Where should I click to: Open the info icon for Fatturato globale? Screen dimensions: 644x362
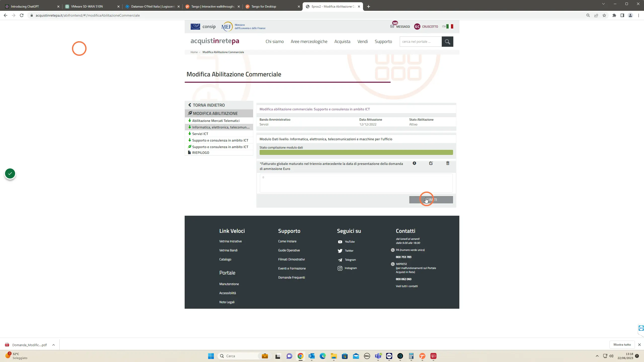point(414,163)
